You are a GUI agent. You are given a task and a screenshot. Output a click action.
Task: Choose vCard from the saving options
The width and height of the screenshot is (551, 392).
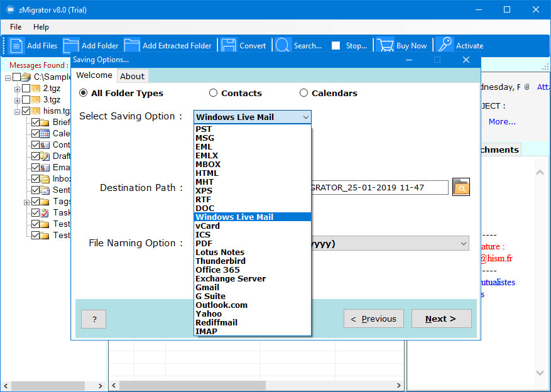click(253, 226)
